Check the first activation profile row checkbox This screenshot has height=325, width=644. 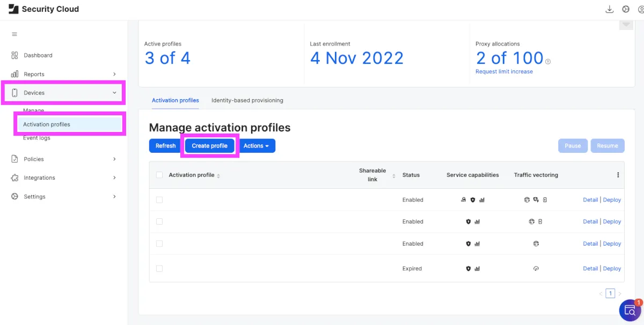coord(159,200)
